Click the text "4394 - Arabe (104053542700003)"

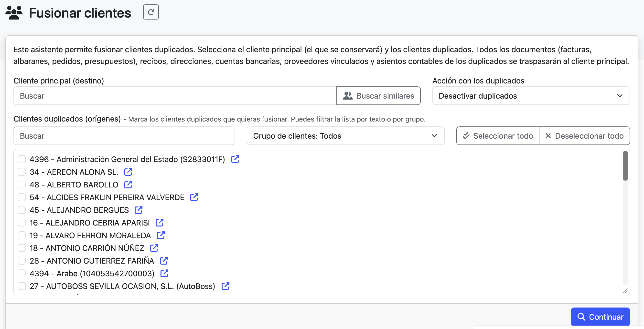point(92,274)
